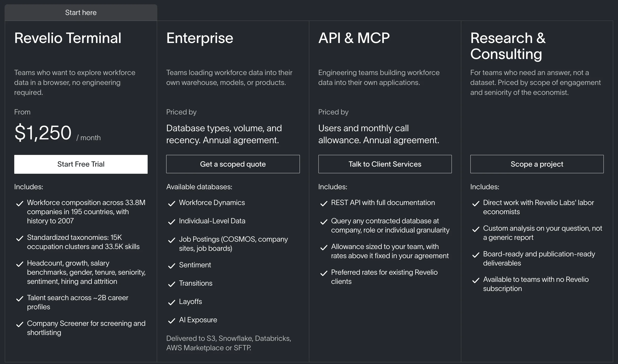Screen dimensions: 618x364
Task: Click the Job Postings (COSMOS) text
Action: pos(233,244)
